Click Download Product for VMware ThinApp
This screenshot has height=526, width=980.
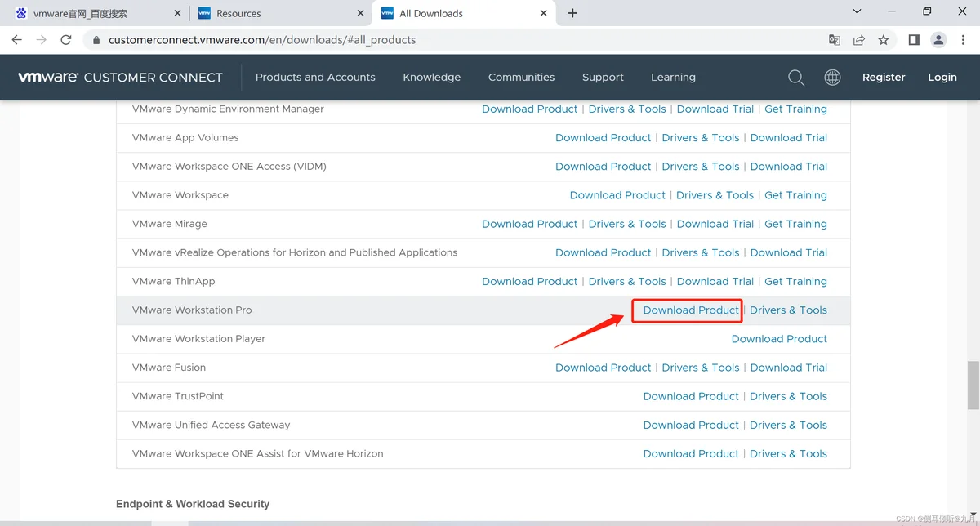point(530,282)
